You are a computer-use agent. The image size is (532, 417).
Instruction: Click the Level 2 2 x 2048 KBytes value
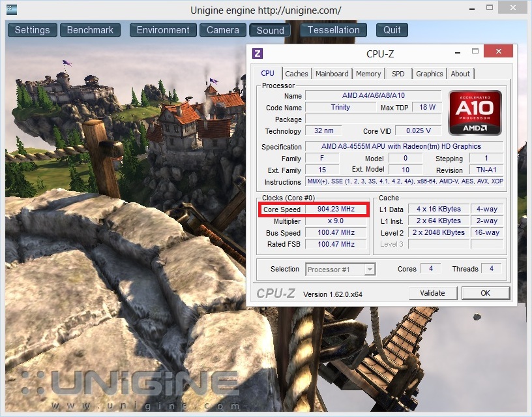(439, 232)
